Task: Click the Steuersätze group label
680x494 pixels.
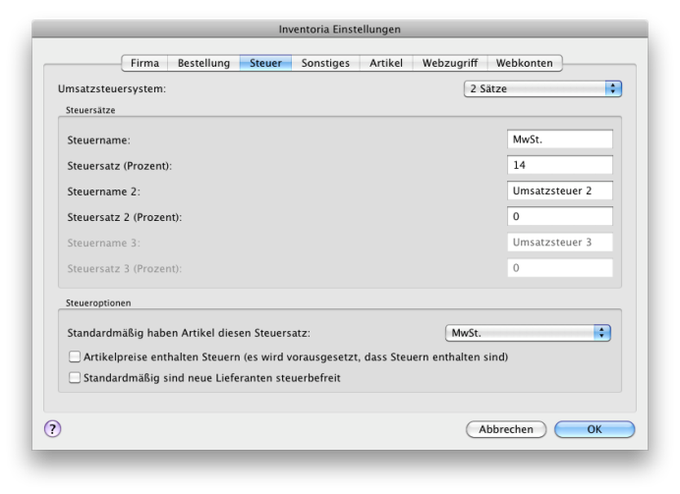Action: [90, 110]
